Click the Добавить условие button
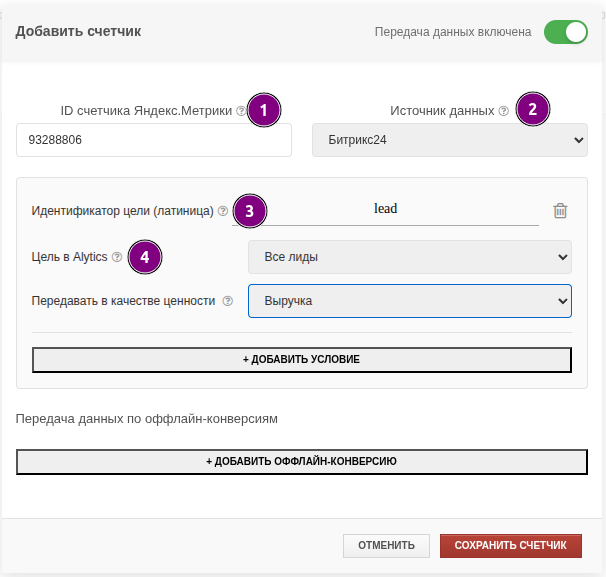 [301, 359]
